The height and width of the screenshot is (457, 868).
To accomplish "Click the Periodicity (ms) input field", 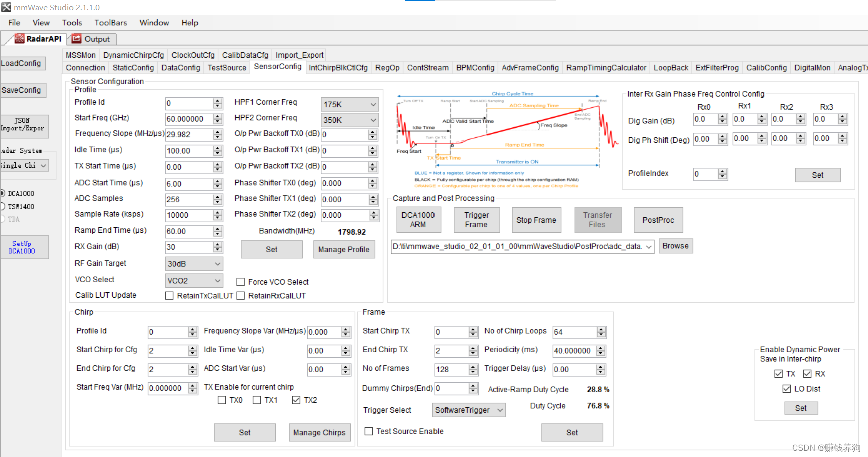I will 574,351.
